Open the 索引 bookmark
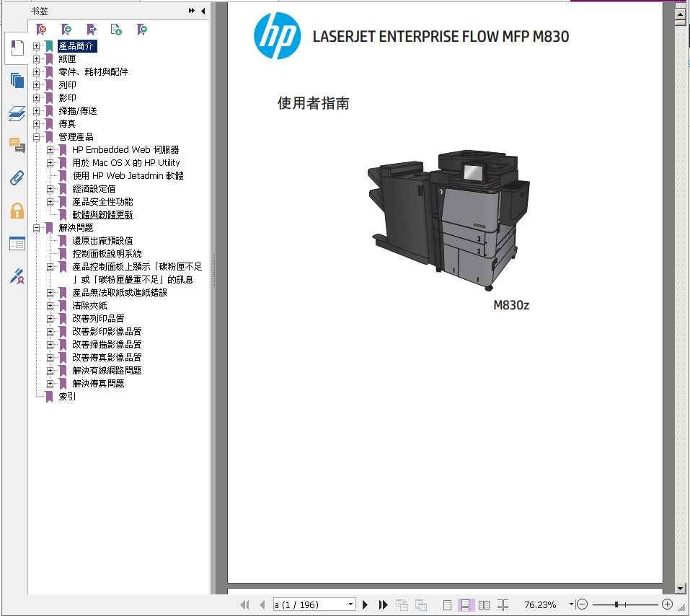This screenshot has height=616, width=690. [67, 396]
